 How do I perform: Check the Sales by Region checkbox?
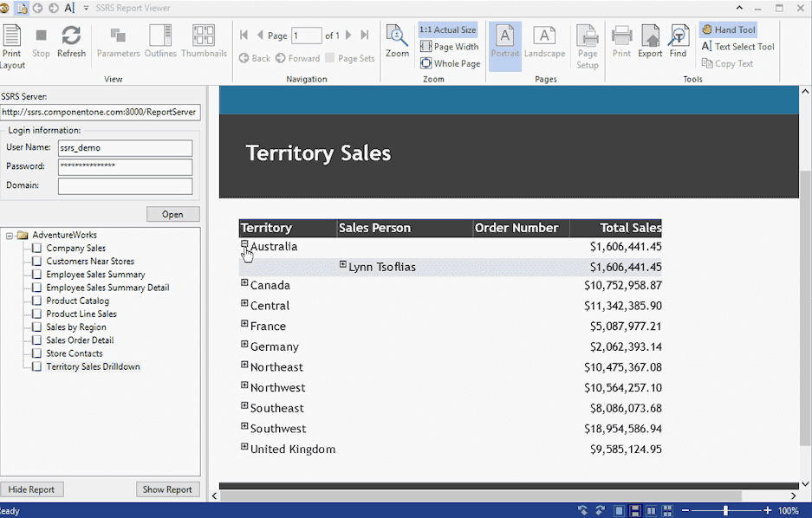36,327
